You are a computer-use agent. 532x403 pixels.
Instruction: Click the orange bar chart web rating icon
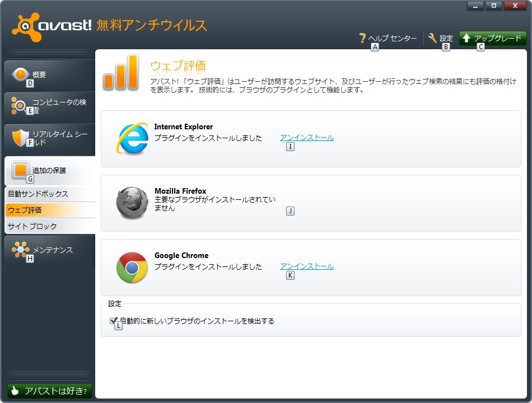point(121,72)
